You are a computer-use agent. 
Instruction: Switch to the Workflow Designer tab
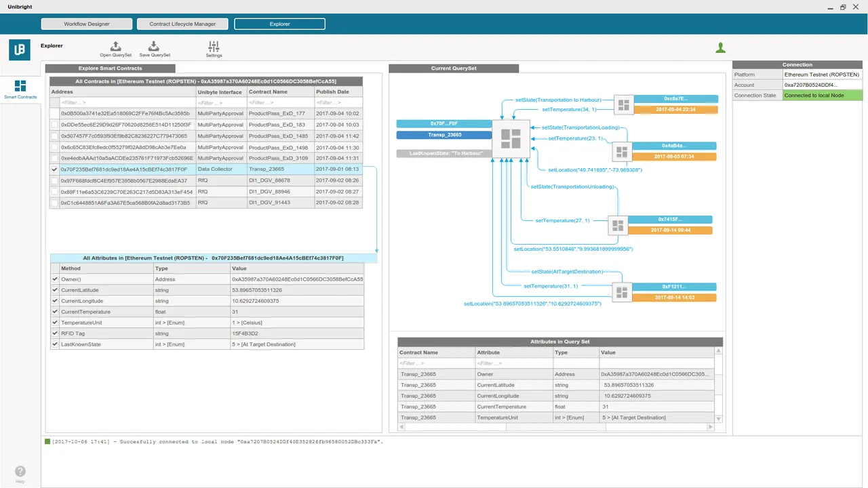(87, 24)
